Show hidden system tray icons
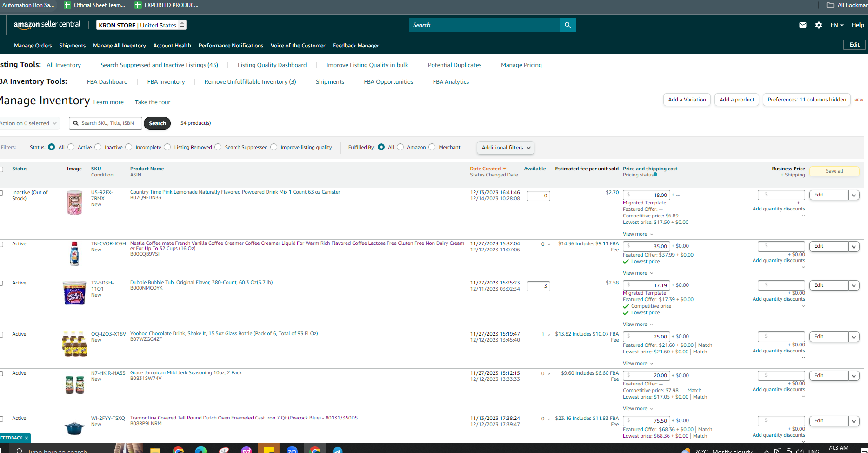Image resolution: width=868 pixels, height=453 pixels. pyautogui.click(x=766, y=451)
